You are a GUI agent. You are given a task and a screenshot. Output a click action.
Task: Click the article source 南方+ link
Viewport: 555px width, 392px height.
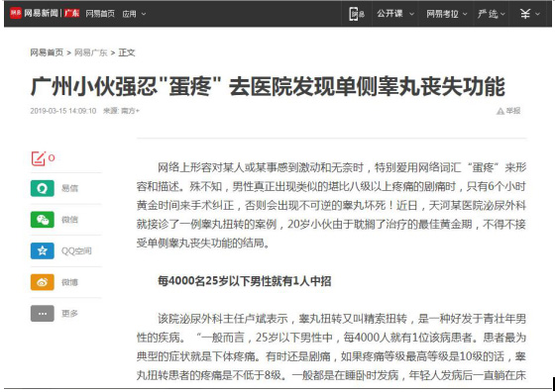[x=130, y=111]
